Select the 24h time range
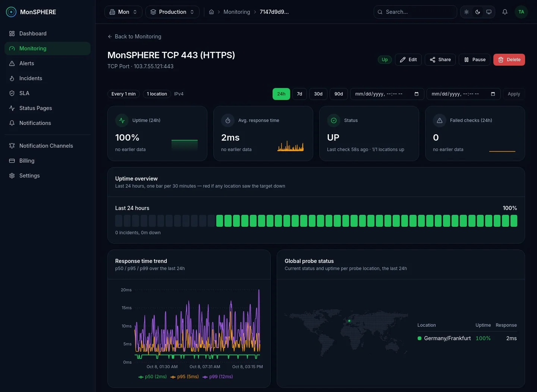Screen dimensions: 537x392 [281, 94]
